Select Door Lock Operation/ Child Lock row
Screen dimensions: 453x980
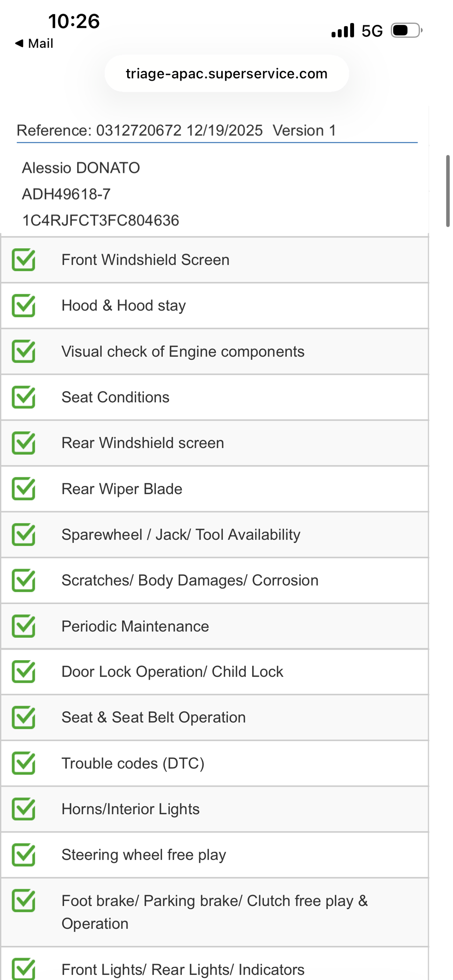point(172,672)
